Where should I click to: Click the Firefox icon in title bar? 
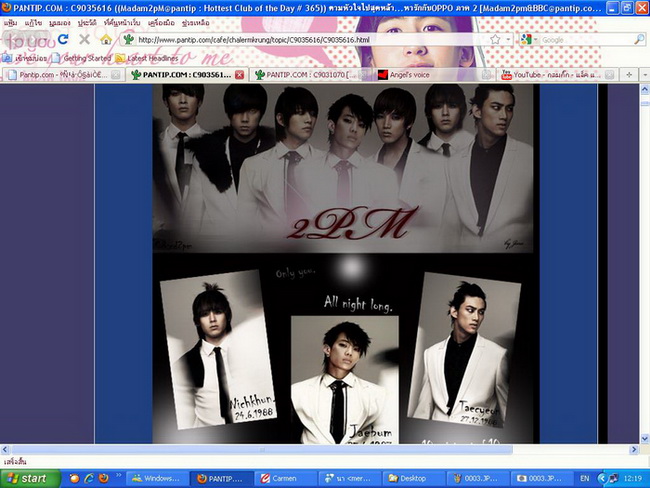tap(6, 7)
